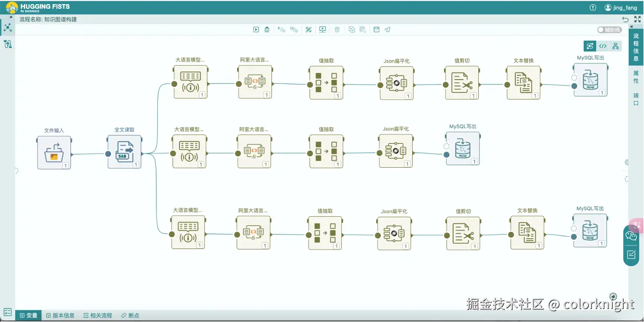
Task: Select the middle-branch 值抽取 node
Action: pos(326,151)
